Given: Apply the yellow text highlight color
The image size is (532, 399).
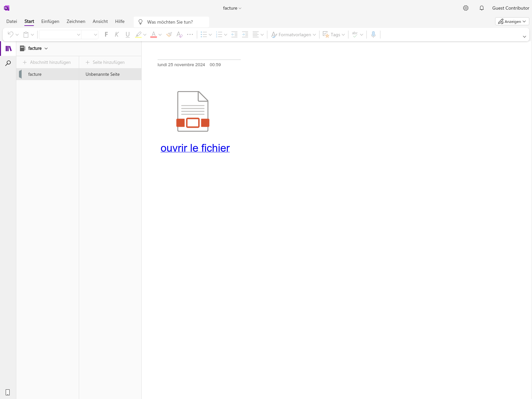Looking at the screenshot, I should pos(138,34).
